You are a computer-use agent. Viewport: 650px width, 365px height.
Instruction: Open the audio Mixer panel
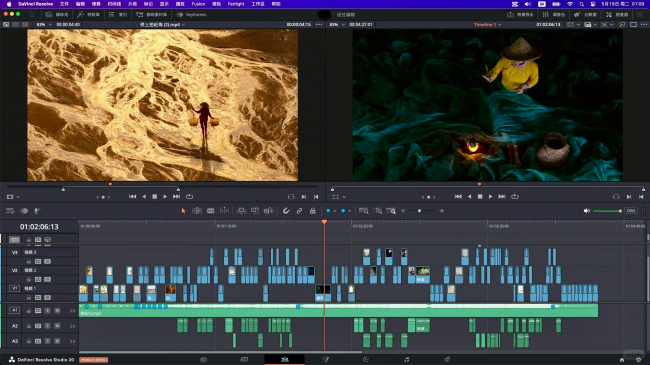coord(553,15)
